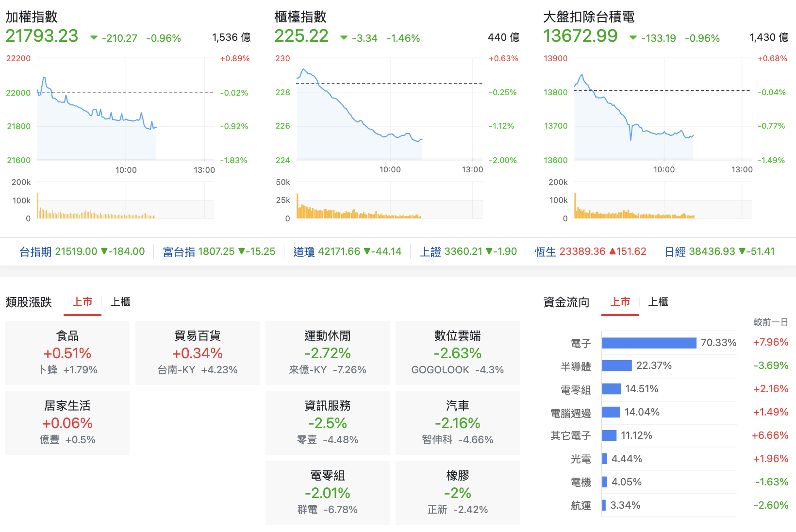Screen dimensions: 796x532
Task: Click the 智伸科 -4.66% stock text
Action: (x=458, y=440)
